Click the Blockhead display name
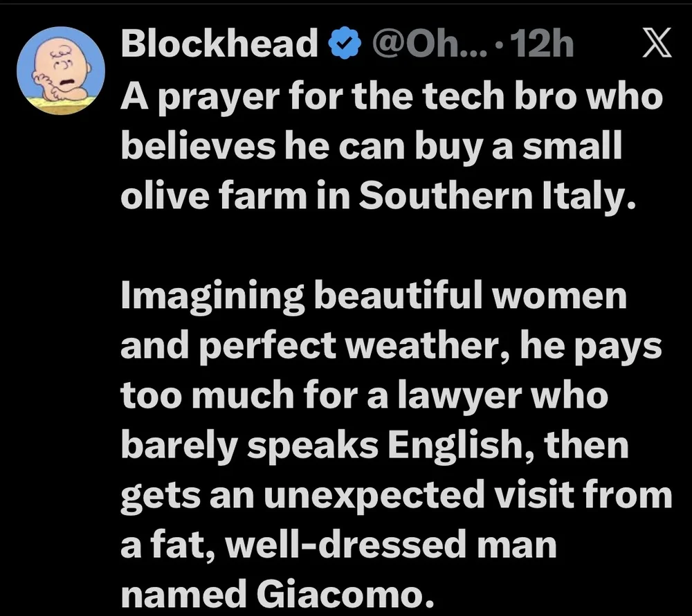Screen dimensions: 692x616 [x=218, y=43]
